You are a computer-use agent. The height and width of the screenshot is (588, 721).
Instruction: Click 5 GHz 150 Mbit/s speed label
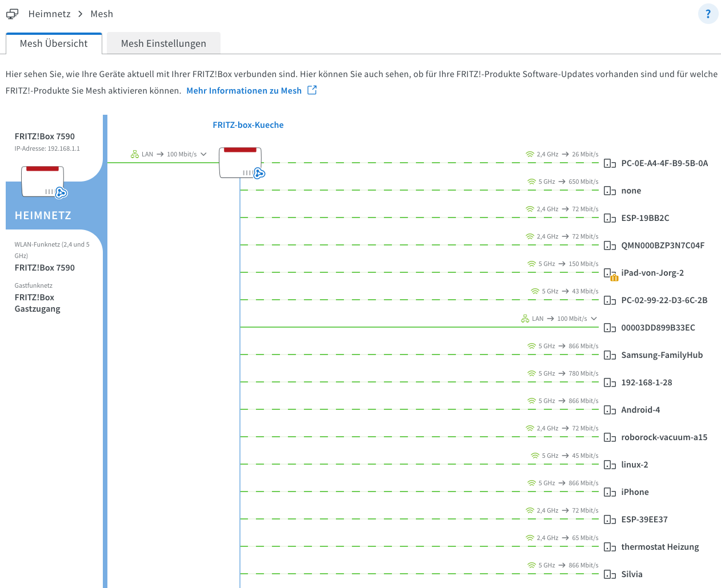pos(568,264)
